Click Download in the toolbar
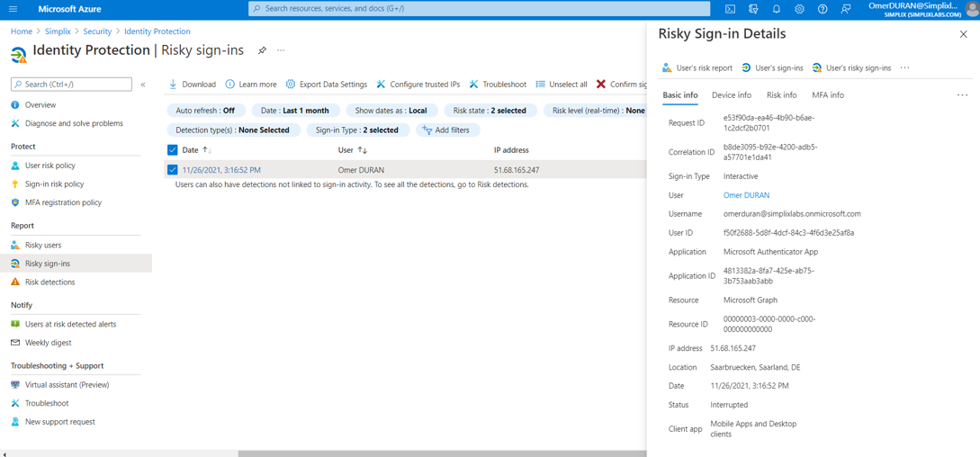This screenshot has width=980, height=457. coord(193,85)
